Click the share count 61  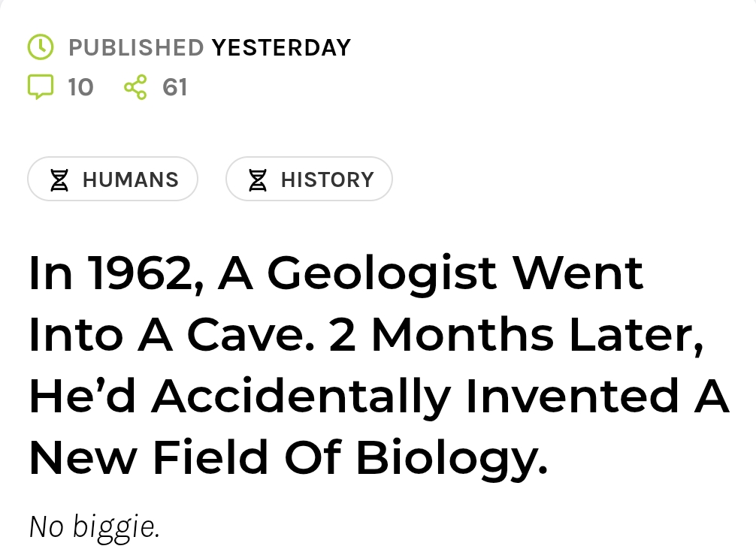(174, 87)
